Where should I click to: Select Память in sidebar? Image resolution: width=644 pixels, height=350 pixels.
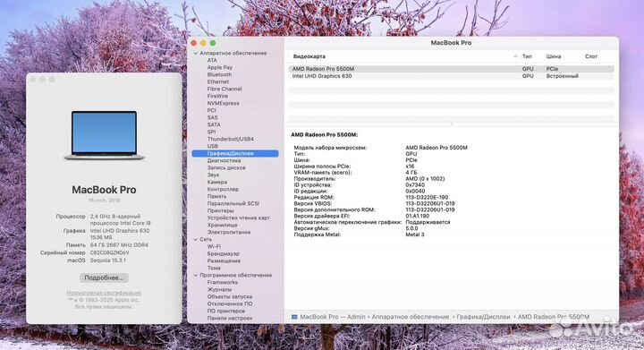click(216, 196)
